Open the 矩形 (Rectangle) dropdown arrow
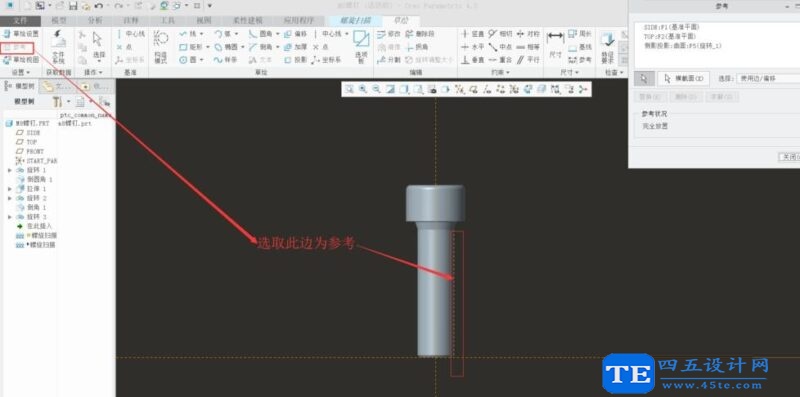Viewport: 800px width, 397px height. point(208,47)
